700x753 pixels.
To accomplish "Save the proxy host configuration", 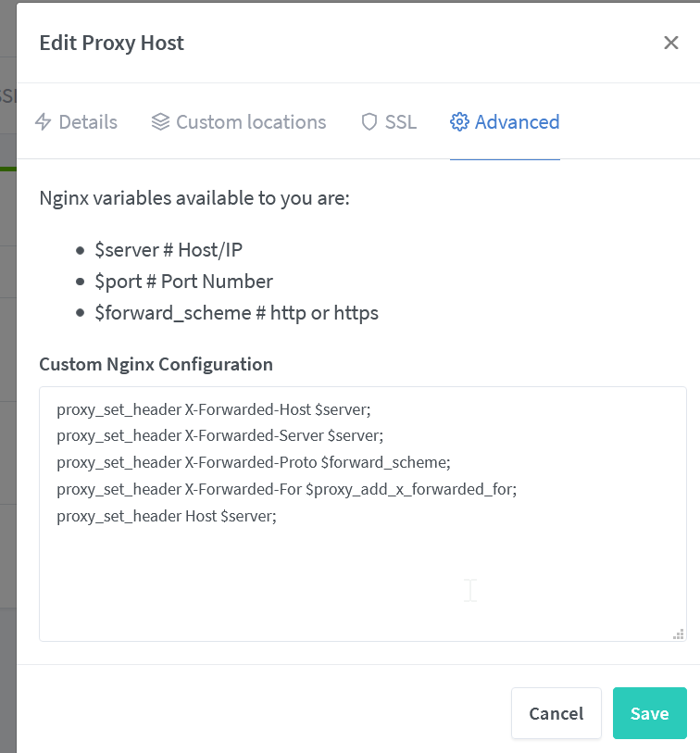I will [x=649, y=713].
